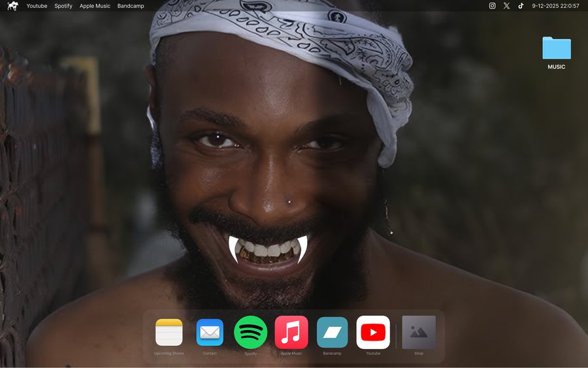Open the Apple Music icon in dock
This screenshot has width=588, height=368.
(x=291, y=332)
